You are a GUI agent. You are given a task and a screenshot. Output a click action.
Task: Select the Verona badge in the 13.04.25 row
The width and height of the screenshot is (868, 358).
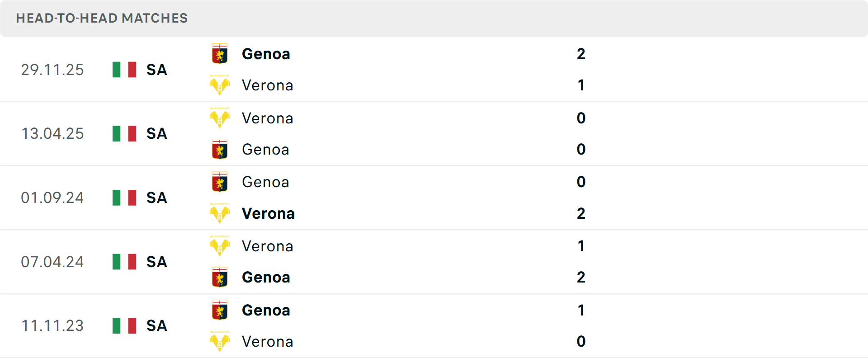pyautogui.click(x=220, y=118)
